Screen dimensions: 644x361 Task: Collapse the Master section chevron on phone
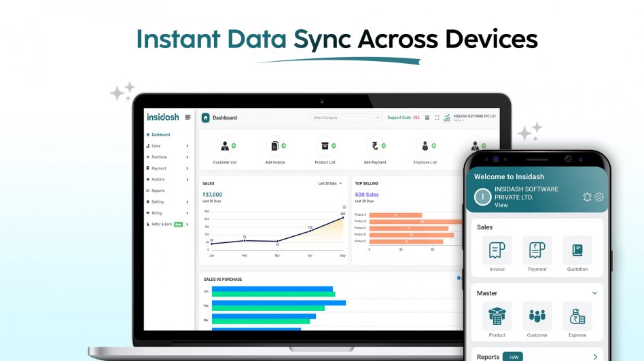pos(594,293)
